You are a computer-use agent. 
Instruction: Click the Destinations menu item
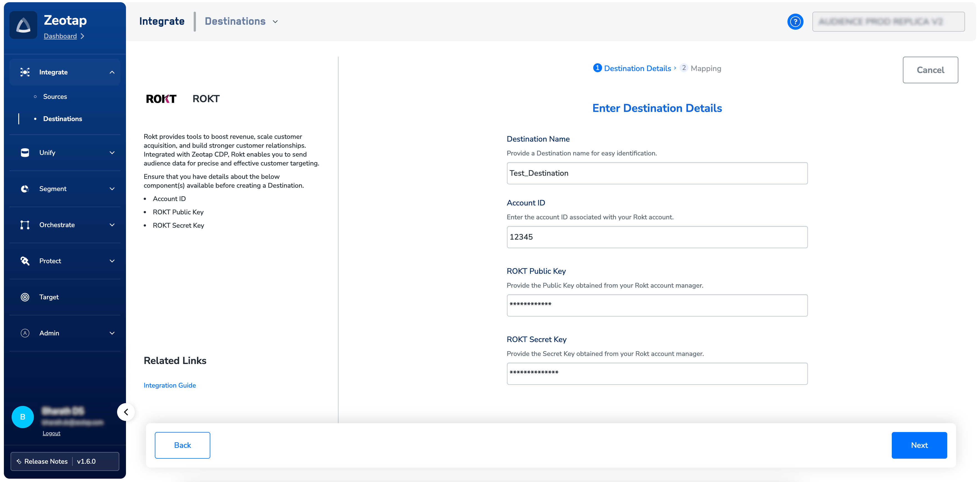tap(62, 118)
